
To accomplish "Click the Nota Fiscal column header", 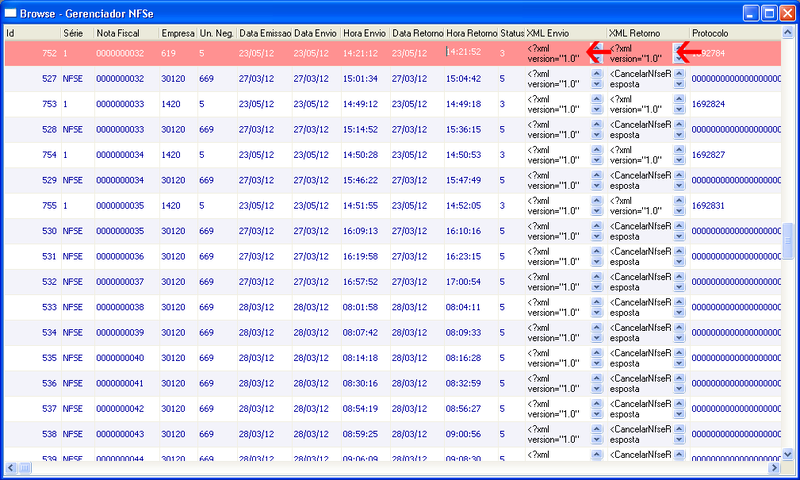I will tap(127, 33).
